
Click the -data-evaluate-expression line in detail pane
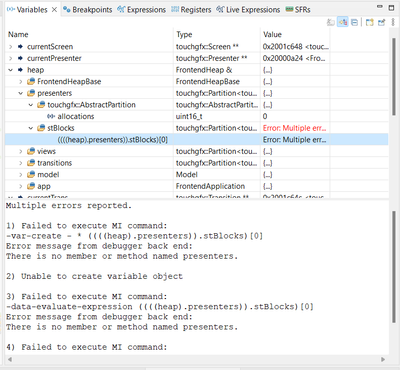click(x=160, y=307)
